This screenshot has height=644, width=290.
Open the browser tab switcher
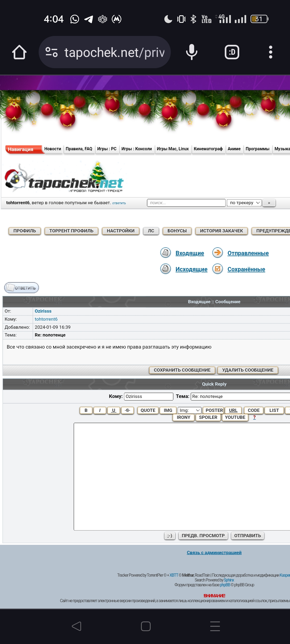[232, 52]
